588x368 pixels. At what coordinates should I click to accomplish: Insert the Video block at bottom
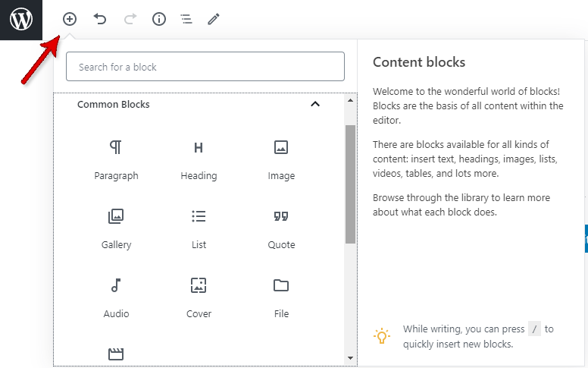click(116, 354)
